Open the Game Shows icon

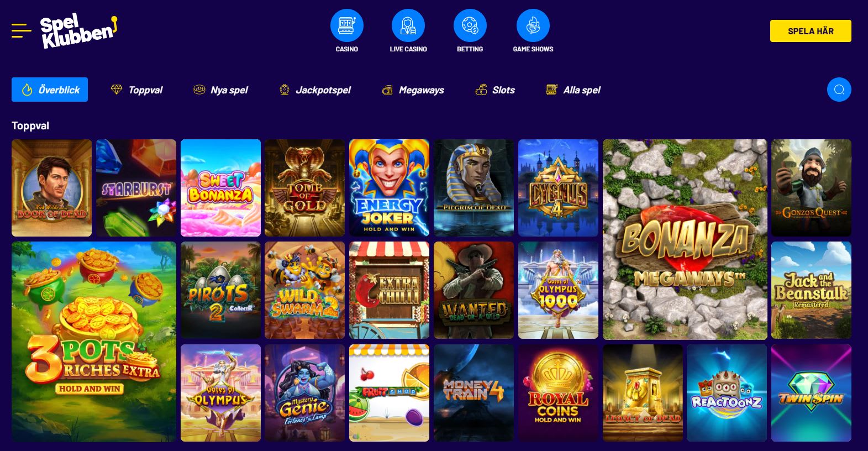pos(533,25)
